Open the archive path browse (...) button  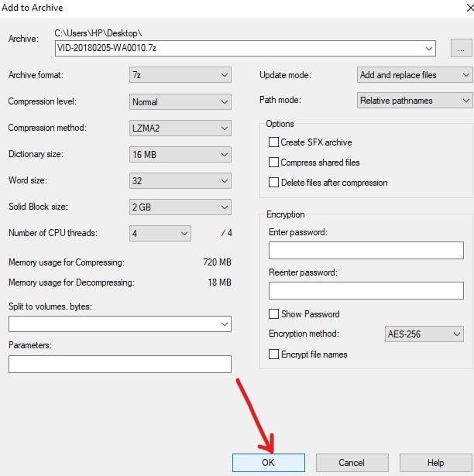pyautogui.click(x=462, y=48)
